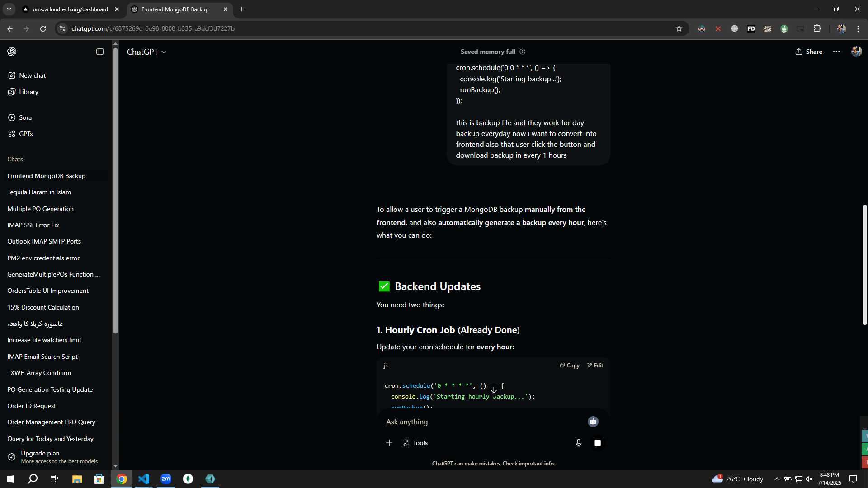Share this conversation
This screenshot has height=488, width=868.
(x=809, y=52)
